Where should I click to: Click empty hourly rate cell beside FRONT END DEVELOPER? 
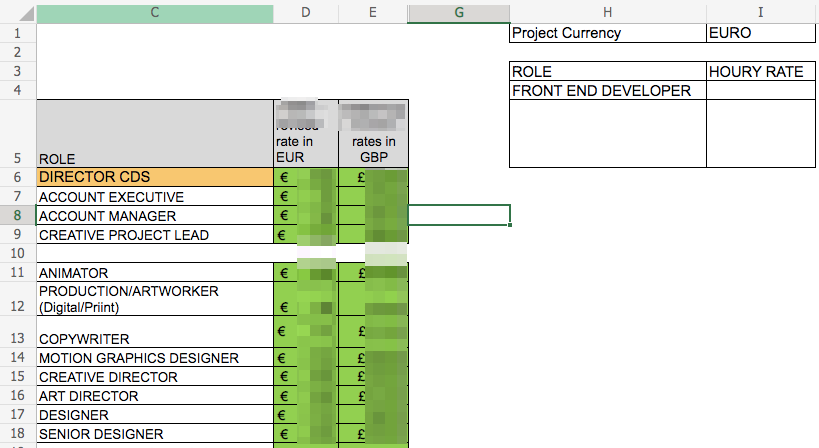(x=760, y=90)
